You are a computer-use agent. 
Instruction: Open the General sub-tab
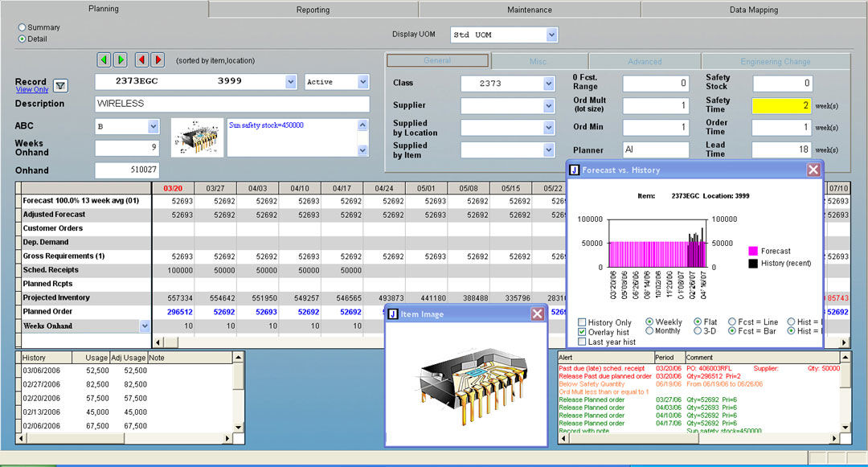tap(437, 60)
